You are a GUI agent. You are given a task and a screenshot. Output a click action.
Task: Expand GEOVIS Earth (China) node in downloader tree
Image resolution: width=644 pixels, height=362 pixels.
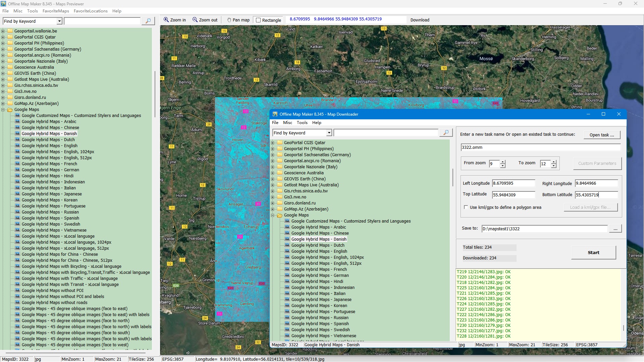point(273,179)
